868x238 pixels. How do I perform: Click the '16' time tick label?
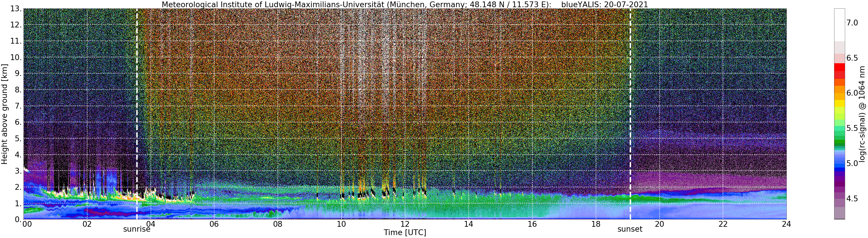click(x=532, y=224)
